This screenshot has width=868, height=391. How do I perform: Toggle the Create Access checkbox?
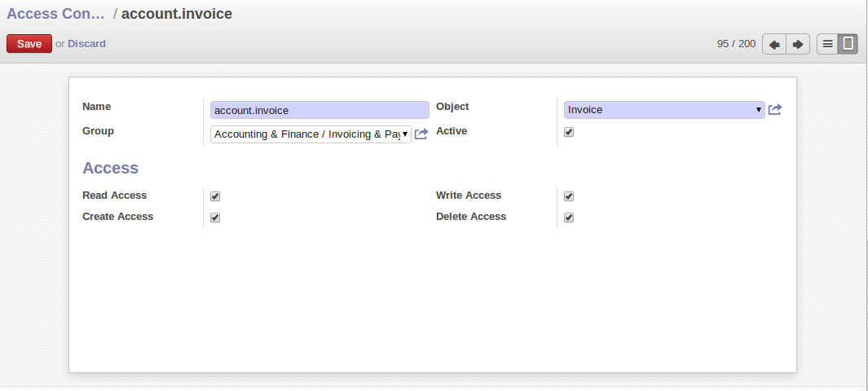coord(215,217)
